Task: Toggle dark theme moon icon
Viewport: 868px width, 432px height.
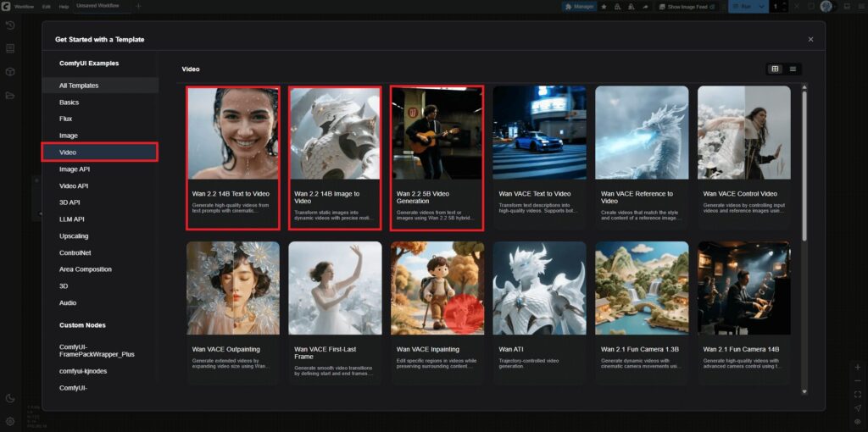Action: pyautogui.click(x=10, y=398)
